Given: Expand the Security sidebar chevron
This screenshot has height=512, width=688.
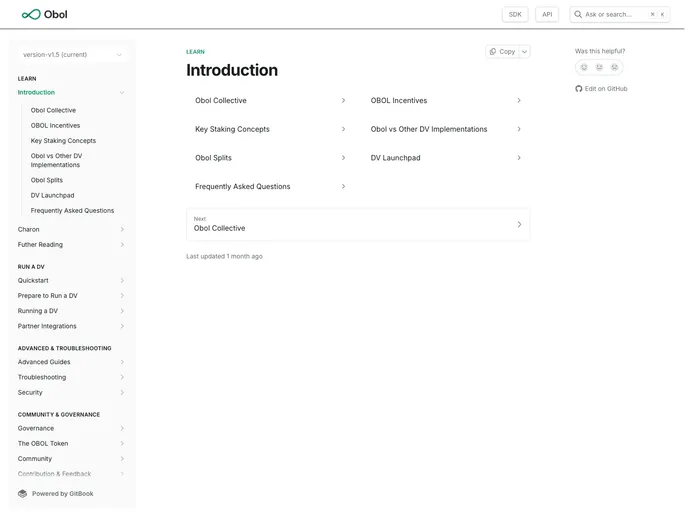Looking at the screenshot, I should pyautogui.click(x=122, y=392).
